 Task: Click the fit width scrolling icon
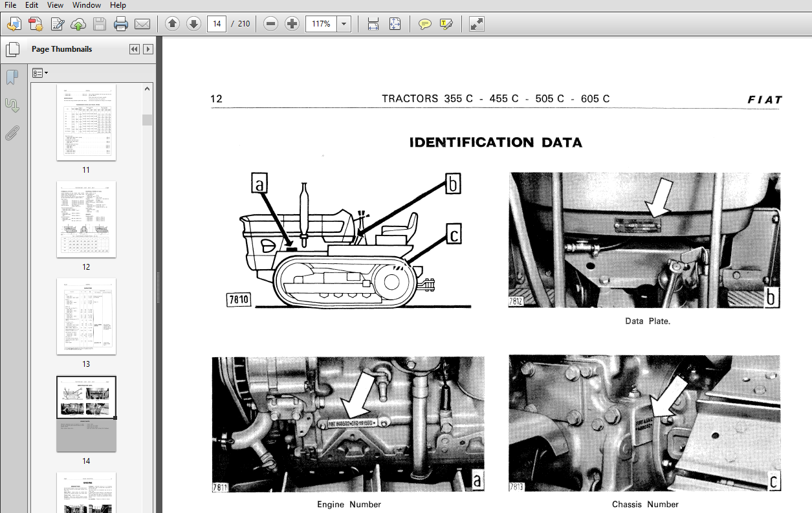click(373, 24)
